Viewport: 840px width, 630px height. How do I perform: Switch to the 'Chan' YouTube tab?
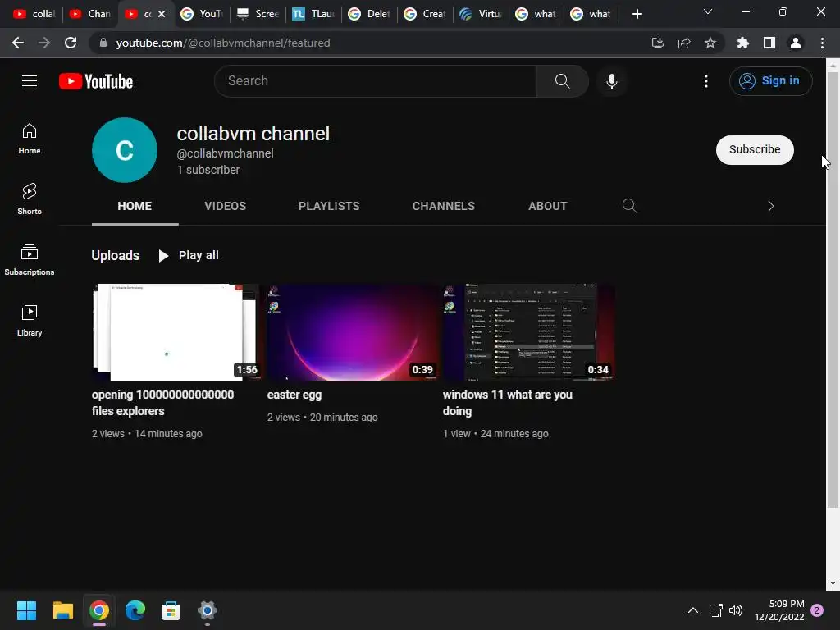(x=90, y=14)
